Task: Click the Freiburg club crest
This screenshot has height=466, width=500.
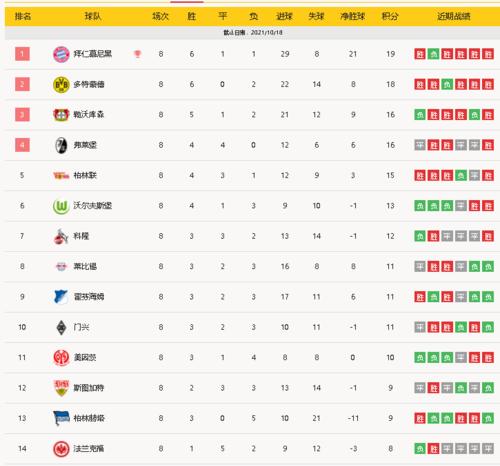Action: 61,145
